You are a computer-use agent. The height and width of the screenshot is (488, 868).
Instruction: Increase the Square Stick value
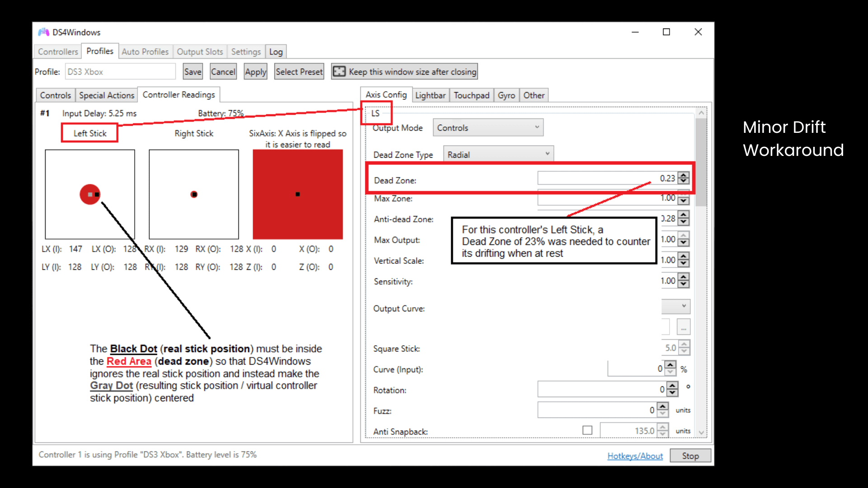[x=684, y=345]
